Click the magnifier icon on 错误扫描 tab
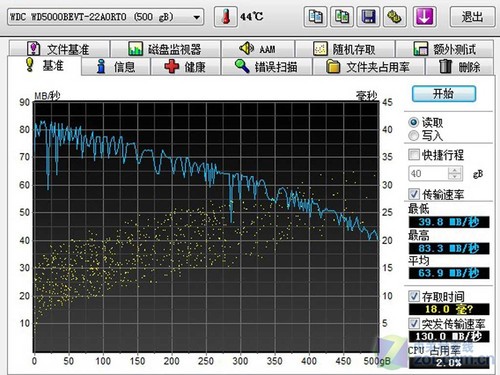 coord(242,66)
